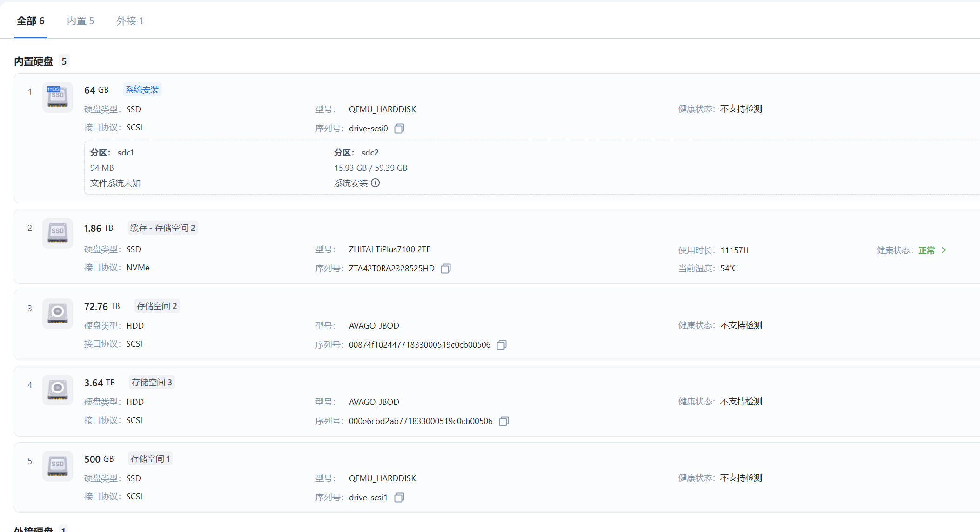Image resolution: width=980 pixels, height=532 pixels.
Task: Switch to 外接 1 tab
Action: [130, 21]
